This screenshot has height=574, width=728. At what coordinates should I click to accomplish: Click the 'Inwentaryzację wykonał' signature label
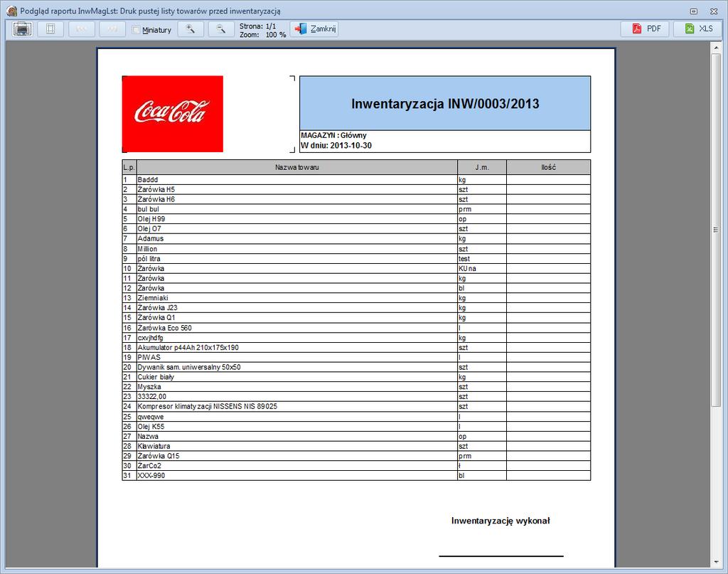(500, 521)
